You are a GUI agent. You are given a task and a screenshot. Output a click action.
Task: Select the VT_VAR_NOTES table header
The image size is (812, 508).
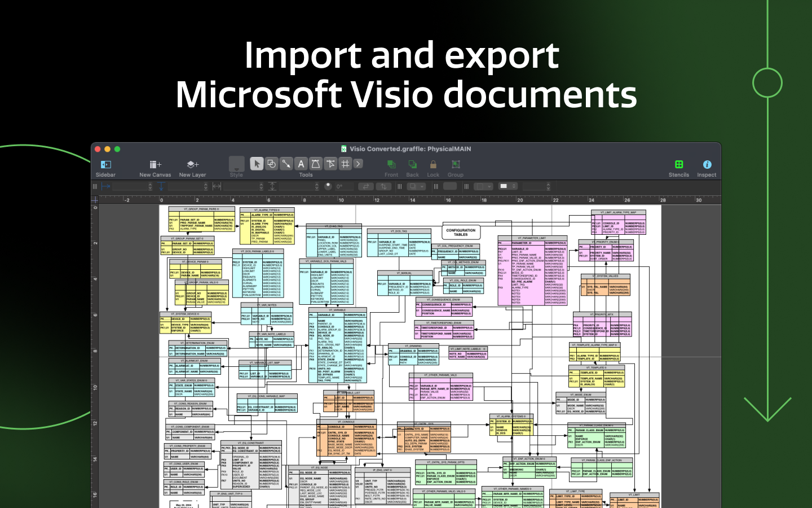click(x=267, y=305)
